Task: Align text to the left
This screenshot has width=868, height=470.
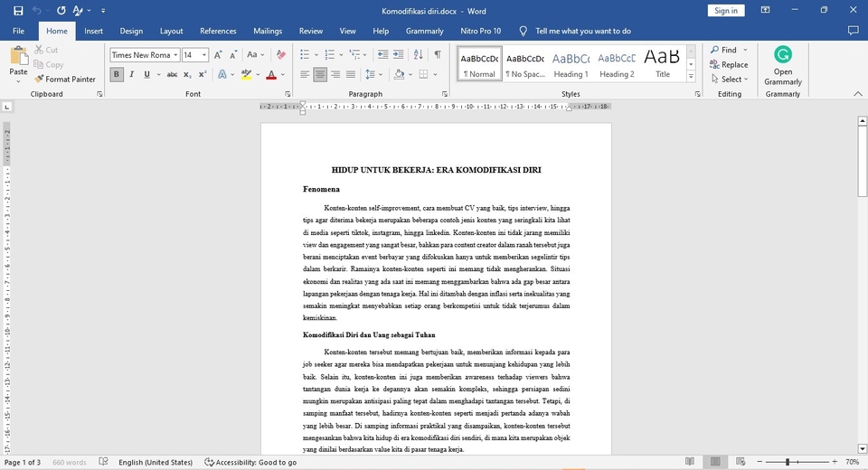Action: (305, 74)
